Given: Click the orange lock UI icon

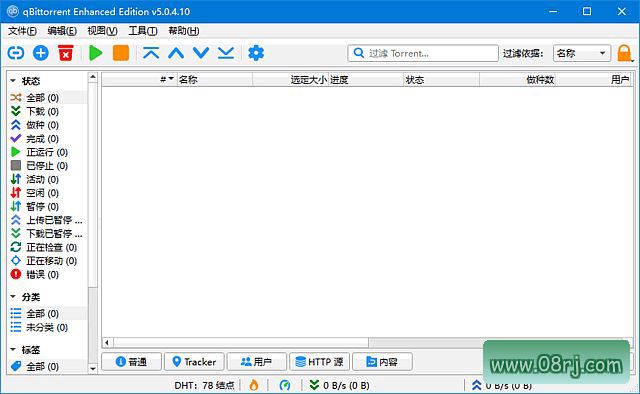Looking at the screenshot, I should click(624, 53).
